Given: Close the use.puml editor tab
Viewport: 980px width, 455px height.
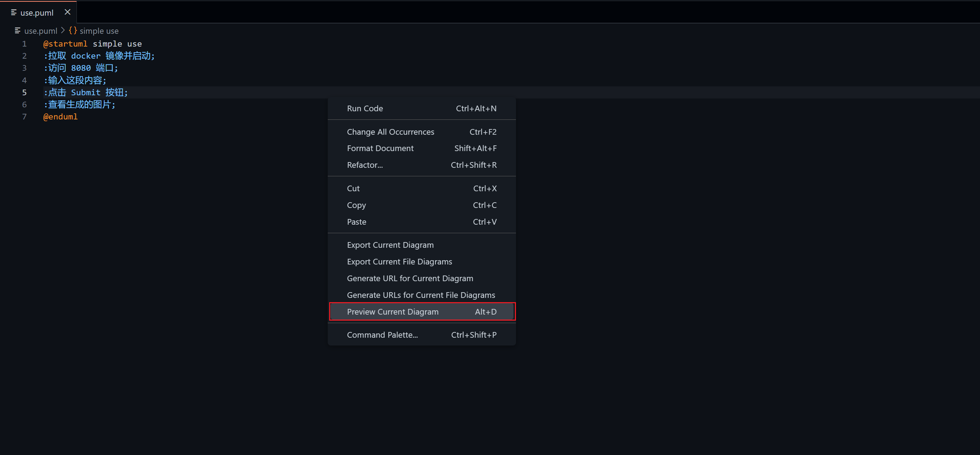Looking at the screenshot, I should [68, 12].
